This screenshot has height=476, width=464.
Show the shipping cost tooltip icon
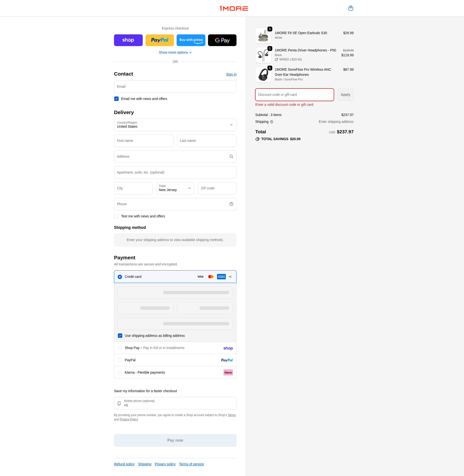(x=272, y=122)
